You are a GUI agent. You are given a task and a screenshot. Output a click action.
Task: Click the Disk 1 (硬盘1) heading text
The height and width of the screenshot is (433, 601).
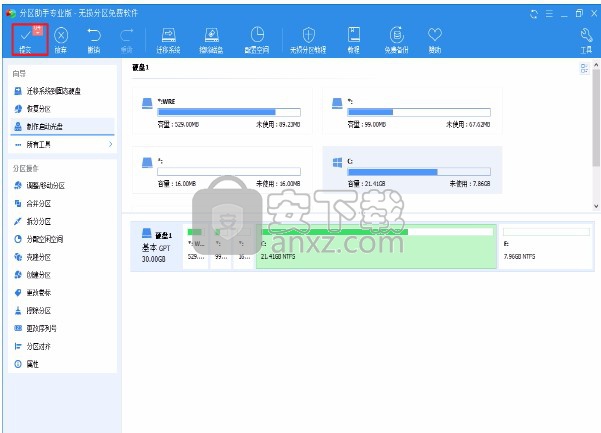pos(141,67)
